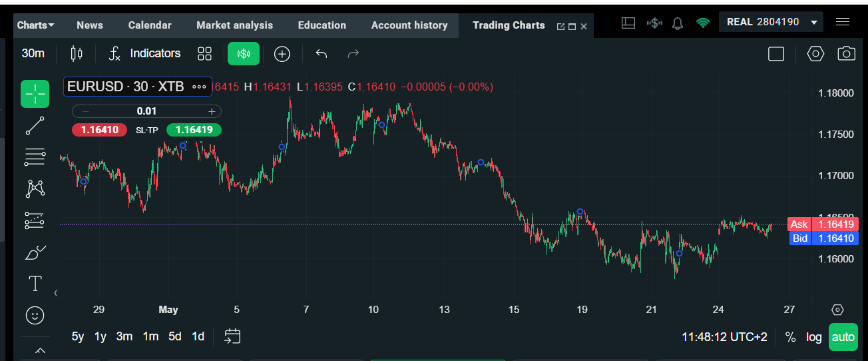
Task: Toggle percent scale mode
Action: click(790, 337)
